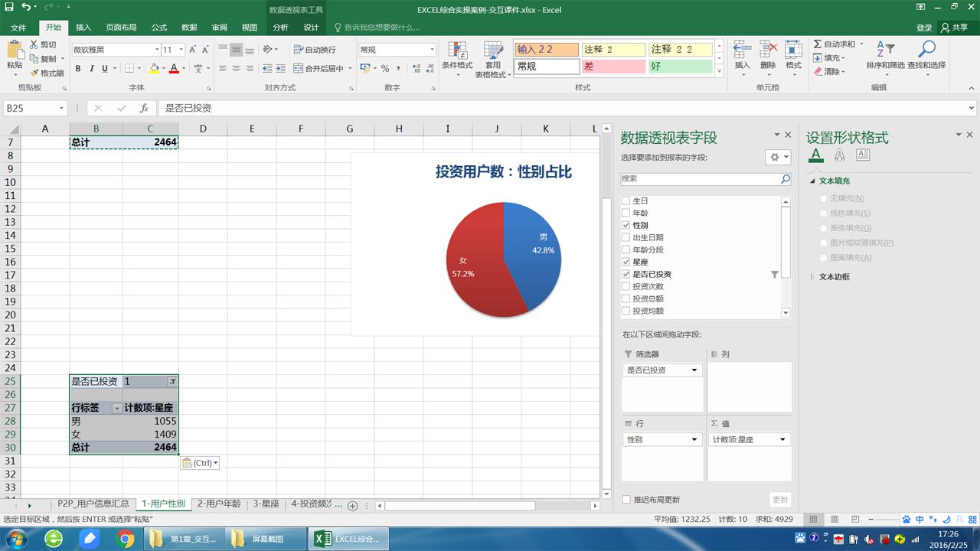
Task: Click the (Ctrl) paste options button
Action: [x=200, y=463]
